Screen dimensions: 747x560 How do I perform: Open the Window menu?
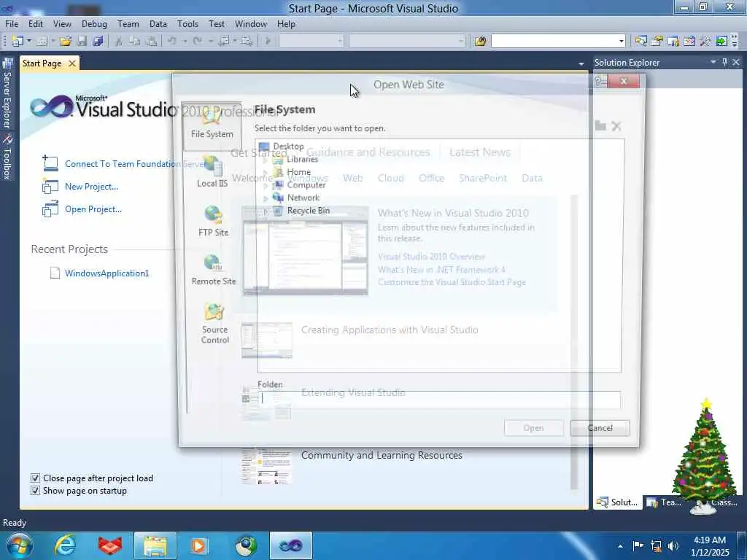tap(251, 24)
